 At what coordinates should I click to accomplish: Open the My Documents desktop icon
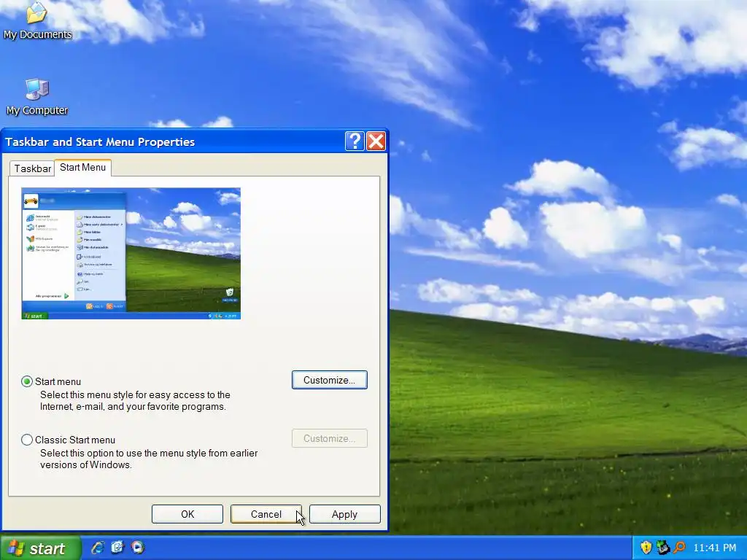37,20
